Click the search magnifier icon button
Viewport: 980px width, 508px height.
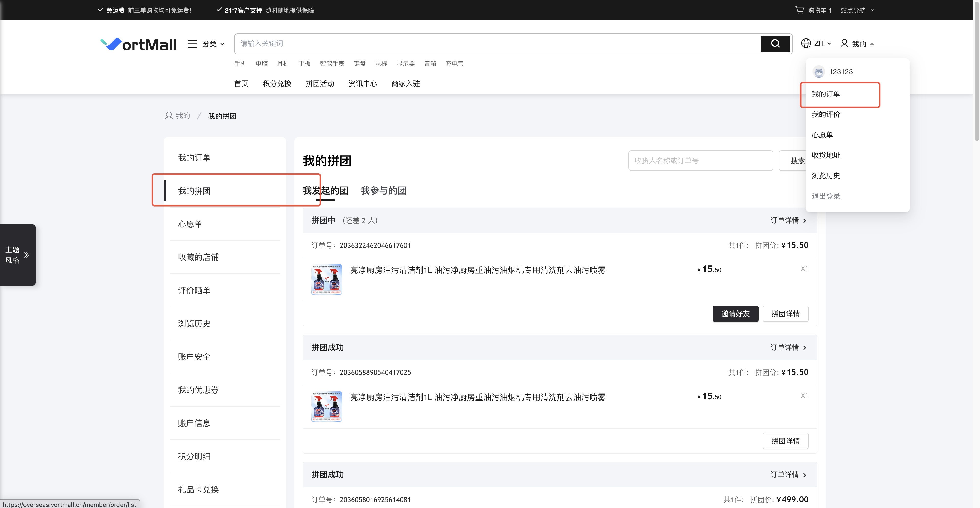[775, 44]
